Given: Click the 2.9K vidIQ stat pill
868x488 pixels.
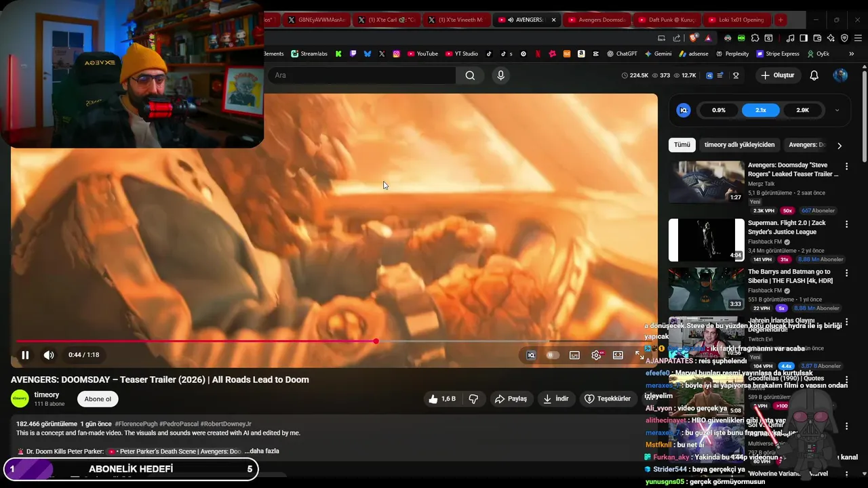Looking at the screenshot, I should point(802,110).
